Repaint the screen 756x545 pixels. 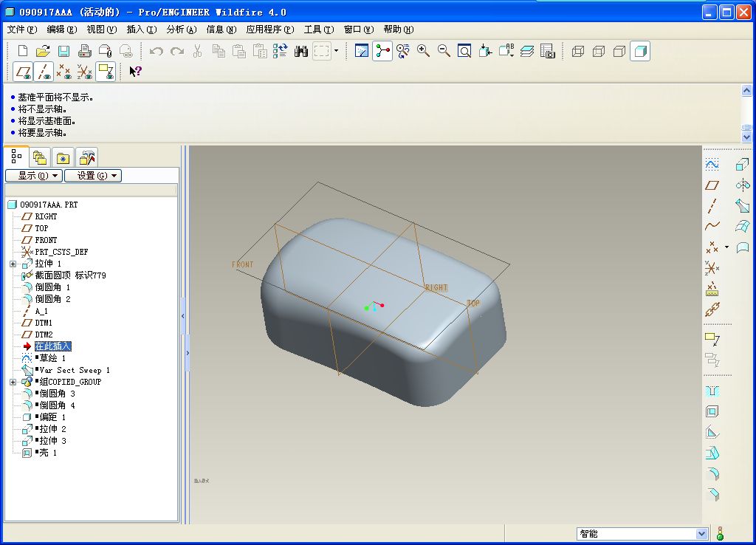[362, 51]
